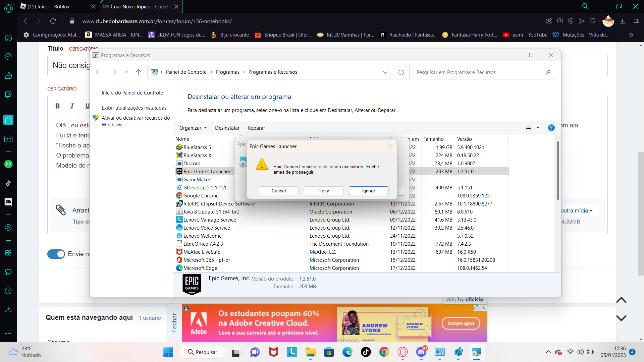Click the Painel de Controle breadcrumb
Screen dimensions: 644x362
point(186,72)
